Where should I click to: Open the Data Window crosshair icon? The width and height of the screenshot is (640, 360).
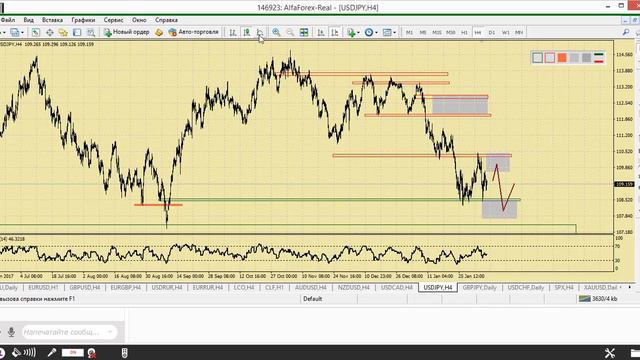pos(49,32)
